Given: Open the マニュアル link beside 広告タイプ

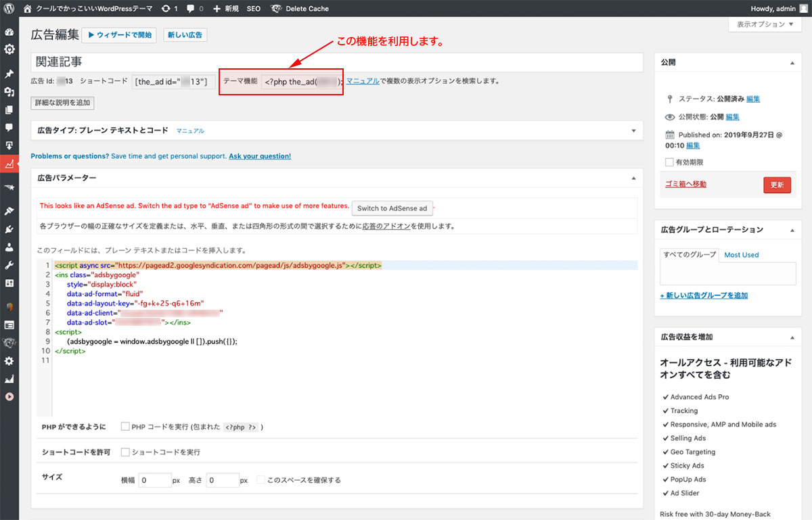Looking at the screenshot, I should tap(190, 131).
